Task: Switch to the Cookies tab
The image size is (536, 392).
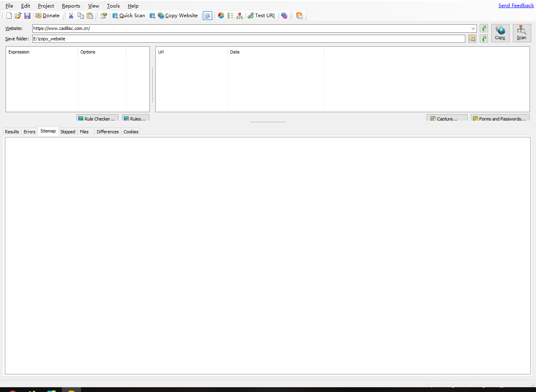Action: coord(131,132)
